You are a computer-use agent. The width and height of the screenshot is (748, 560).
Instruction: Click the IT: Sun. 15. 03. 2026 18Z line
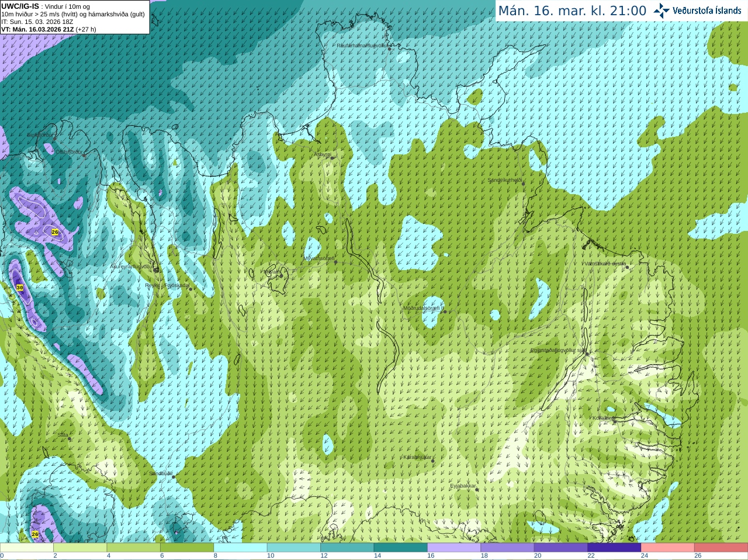click(x=37, y=22)
